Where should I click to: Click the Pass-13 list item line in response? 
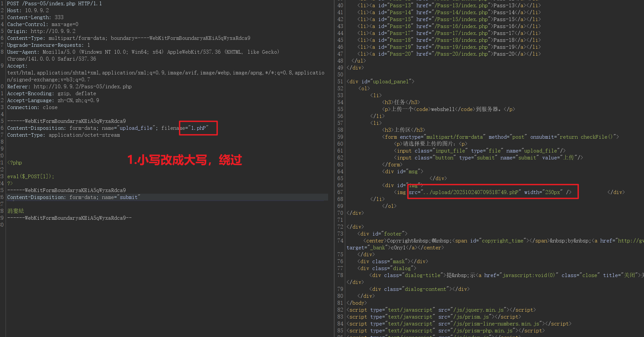[449, 6]
